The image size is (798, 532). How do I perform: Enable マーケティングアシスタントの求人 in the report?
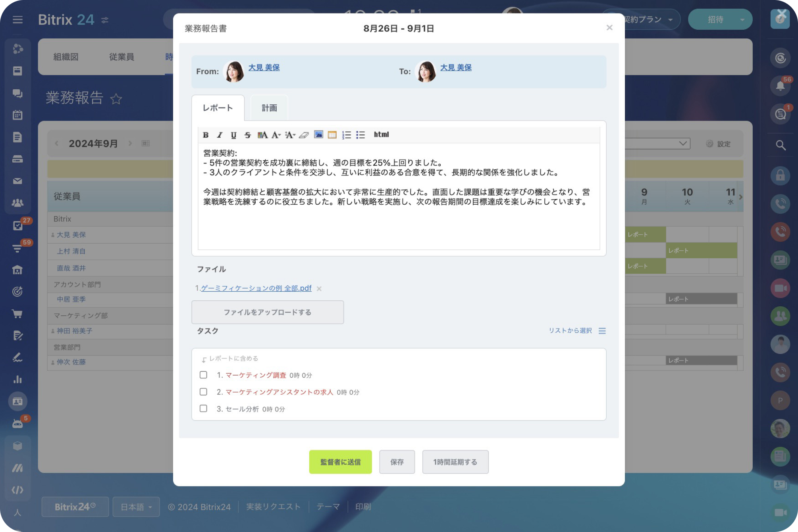pos(204,392)
